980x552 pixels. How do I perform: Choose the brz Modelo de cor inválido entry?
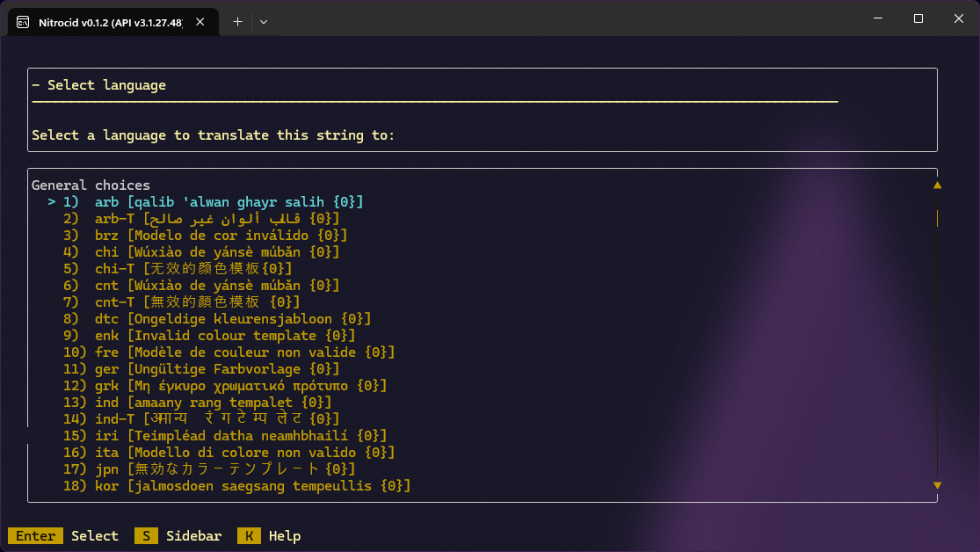[221, 236]
